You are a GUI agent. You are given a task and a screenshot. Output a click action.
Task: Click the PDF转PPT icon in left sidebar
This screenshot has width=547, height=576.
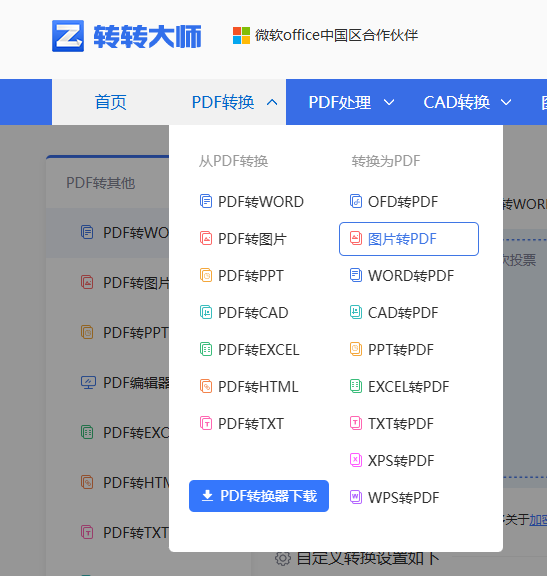coord(87,332)
